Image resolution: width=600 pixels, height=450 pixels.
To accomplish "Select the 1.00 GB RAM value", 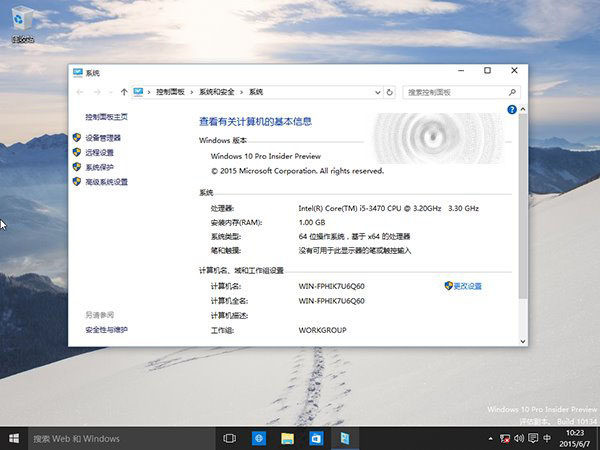I will point(312,222).
